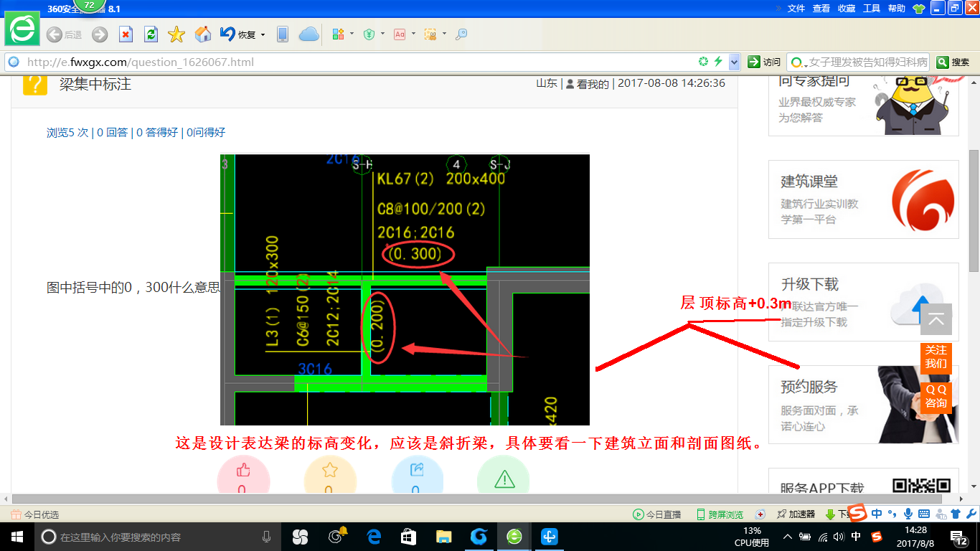Open the 帮助 menu

[897, 9]
